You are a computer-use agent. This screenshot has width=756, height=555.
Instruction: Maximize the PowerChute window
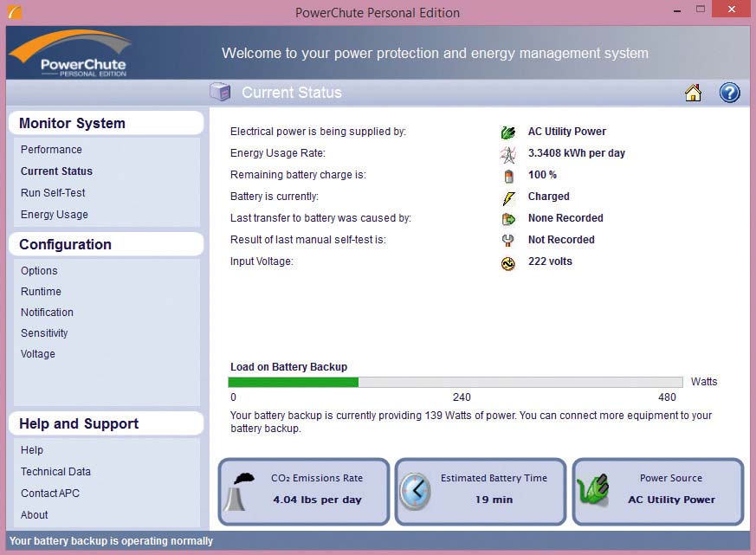click(x=700, y=10)
